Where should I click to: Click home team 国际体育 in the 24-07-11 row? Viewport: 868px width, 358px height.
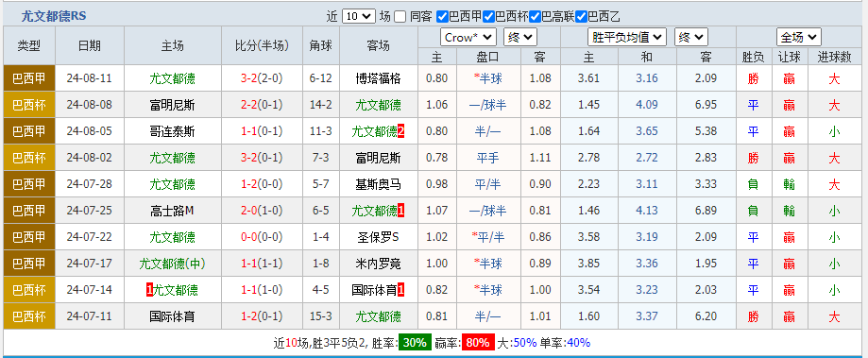click(x=172, y=317)
